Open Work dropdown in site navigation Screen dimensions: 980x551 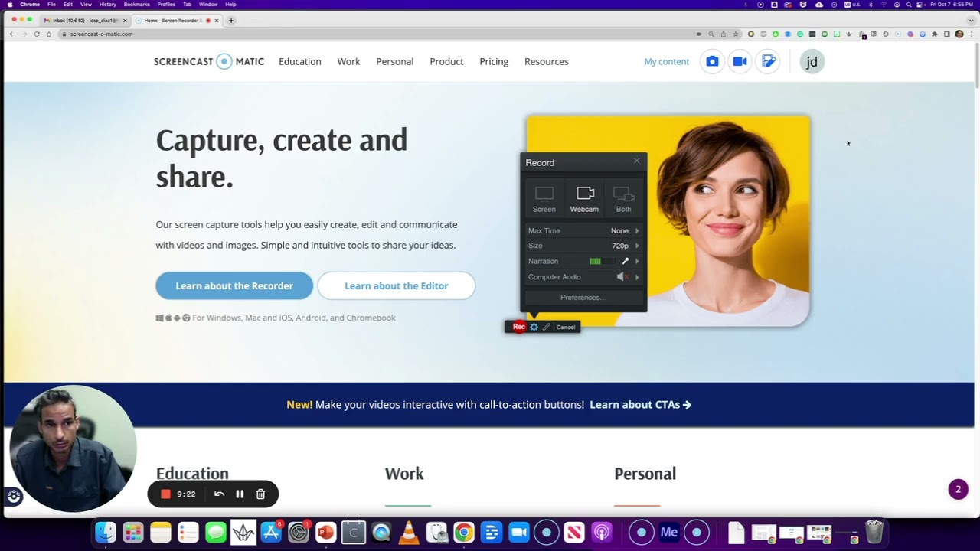click(348, 61)
